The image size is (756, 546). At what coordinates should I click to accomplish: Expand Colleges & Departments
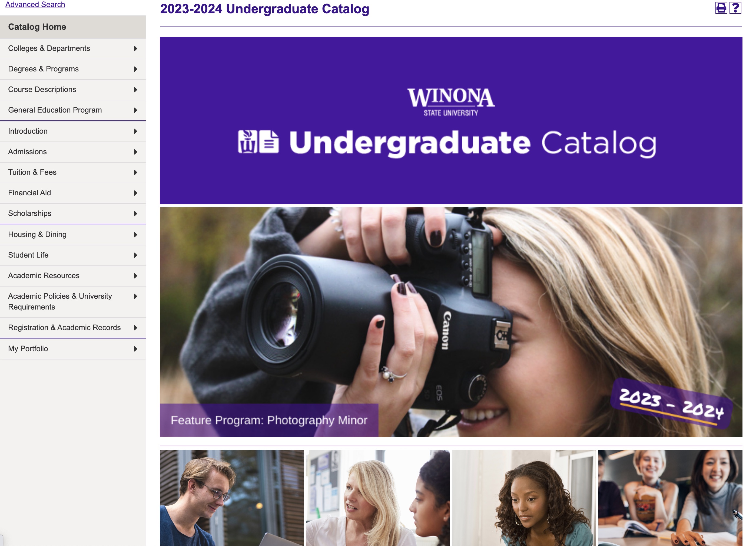click(x=49, y=48)
